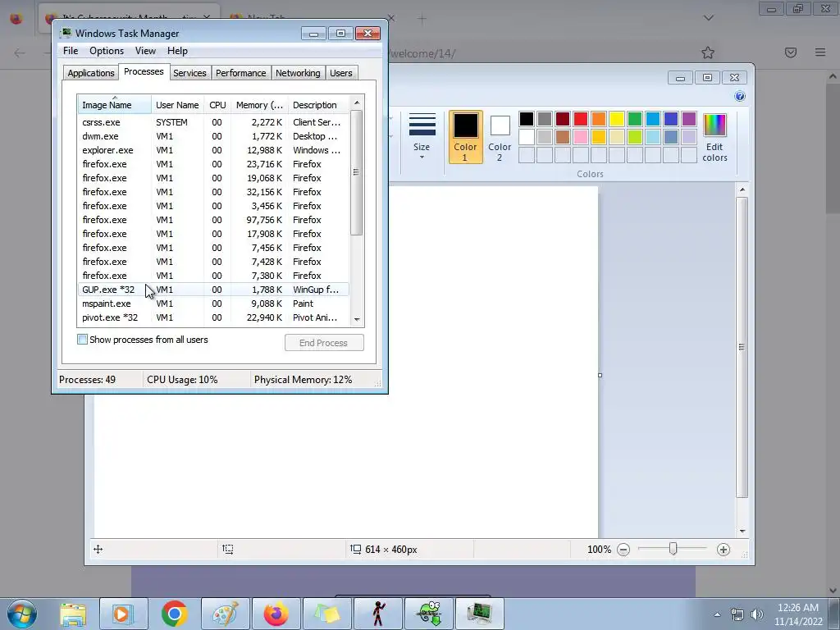Open Google Chrome from the taskbar
Viewport: 840px width, 630px height.
[x=174, y=614]
